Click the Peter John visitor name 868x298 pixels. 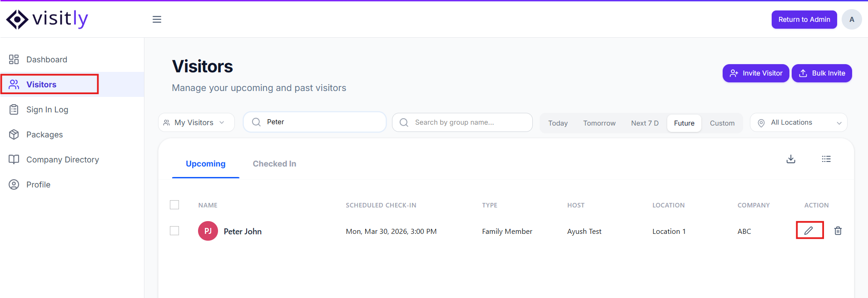(x=243, y=232)
